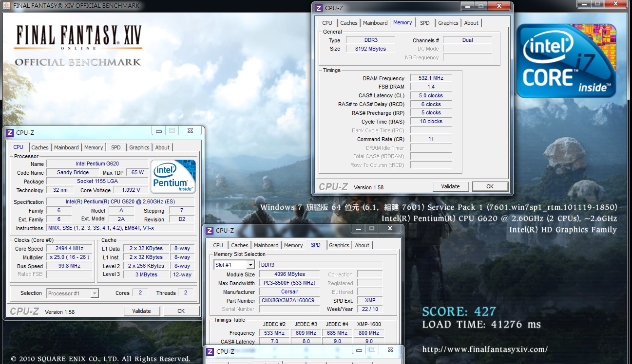Image resolution: width=632 pixels, height=364 pixels.
Task: Click the processor name field Intel Pentium G620
Action: [x=97, y=164]
